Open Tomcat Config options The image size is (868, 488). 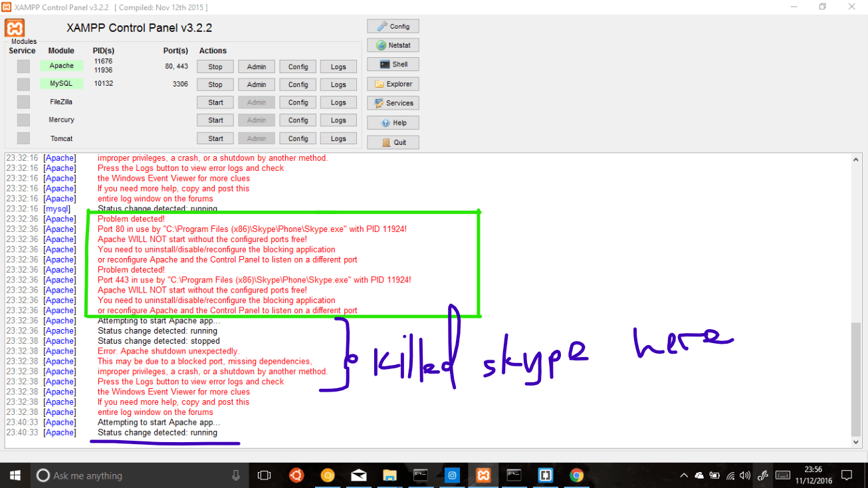click(x=298, y=138)
